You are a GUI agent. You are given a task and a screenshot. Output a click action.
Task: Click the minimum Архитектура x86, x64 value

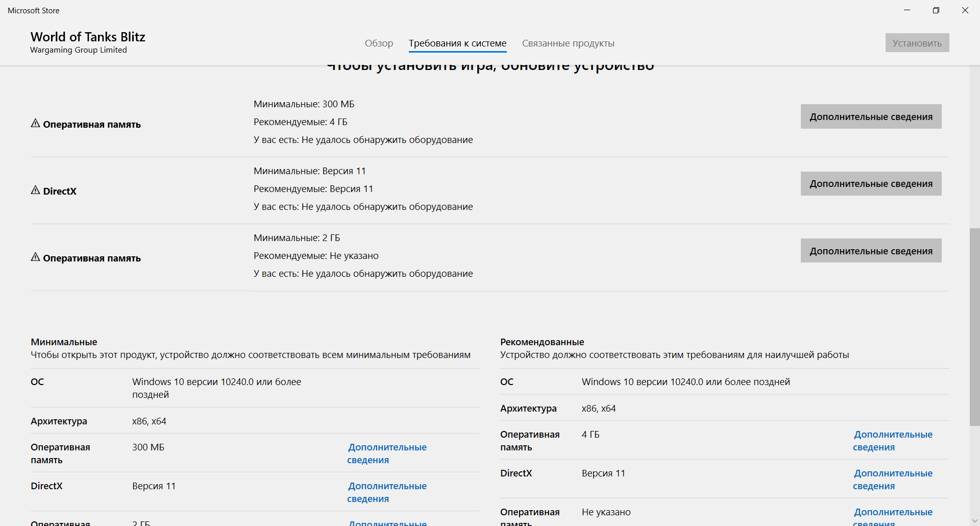click(149, 421)
